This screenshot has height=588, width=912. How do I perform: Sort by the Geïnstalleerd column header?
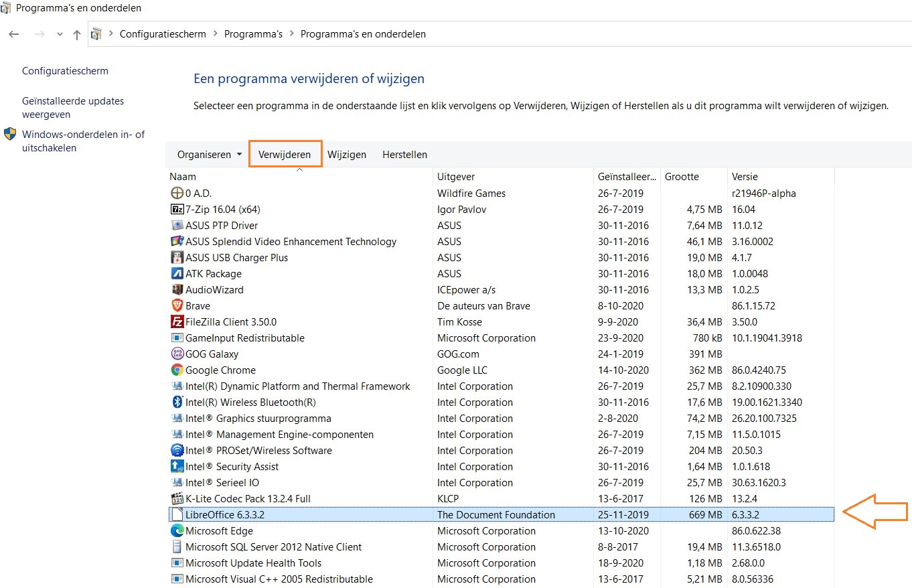[627, 177]
